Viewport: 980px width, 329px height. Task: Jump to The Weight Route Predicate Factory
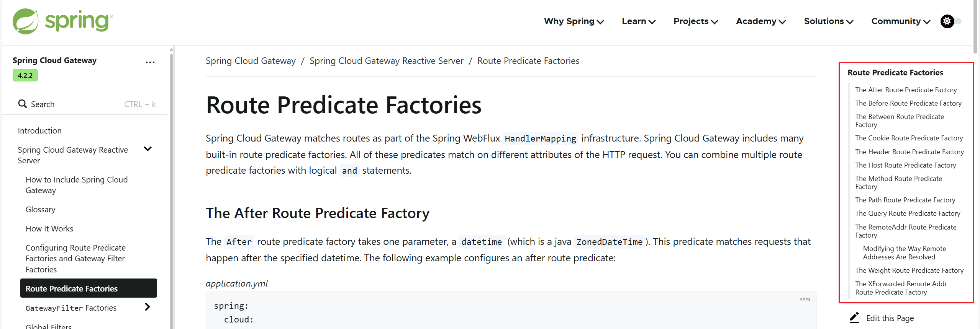pyautogui.click(x=909, y=270)
